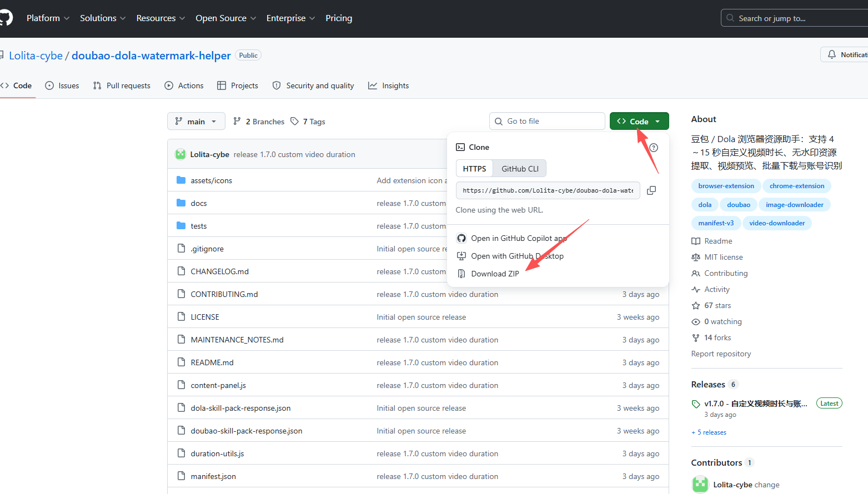Focus the Search or jump to field

click(x=795, y=18)
